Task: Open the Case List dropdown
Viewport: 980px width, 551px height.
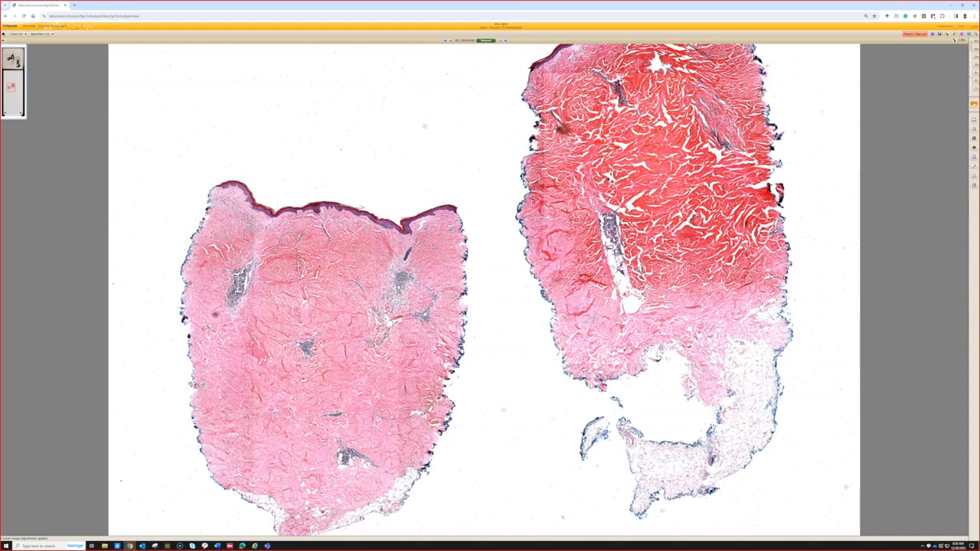Action: [18, 34]
